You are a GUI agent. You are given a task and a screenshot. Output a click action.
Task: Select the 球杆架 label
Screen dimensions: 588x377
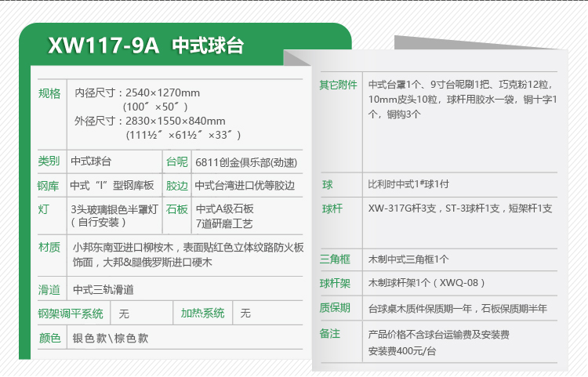coord(335,283)
